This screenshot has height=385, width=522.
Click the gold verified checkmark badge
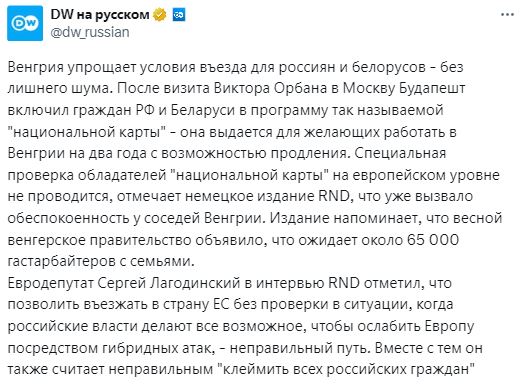pyautogui.click(x=160, y=15)
